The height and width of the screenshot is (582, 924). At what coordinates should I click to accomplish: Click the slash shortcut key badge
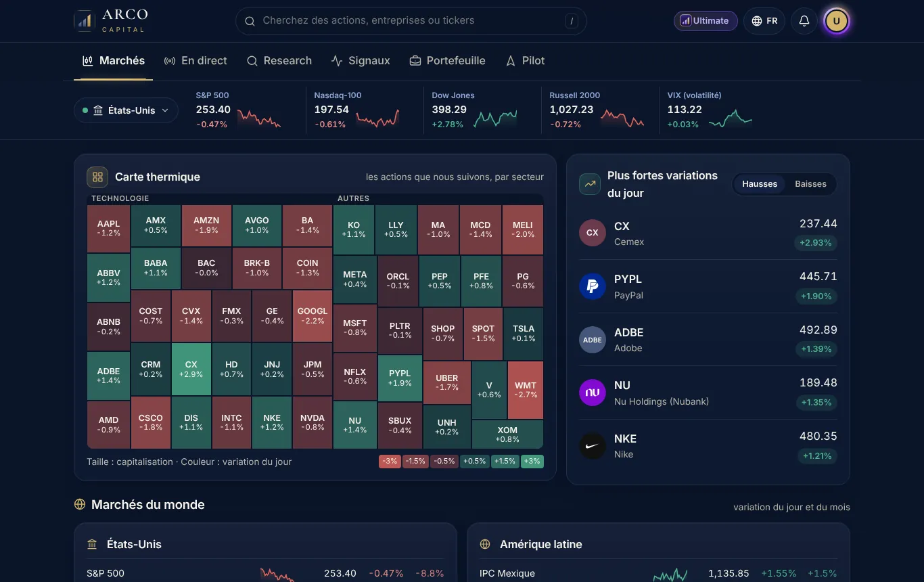(572, 21)
